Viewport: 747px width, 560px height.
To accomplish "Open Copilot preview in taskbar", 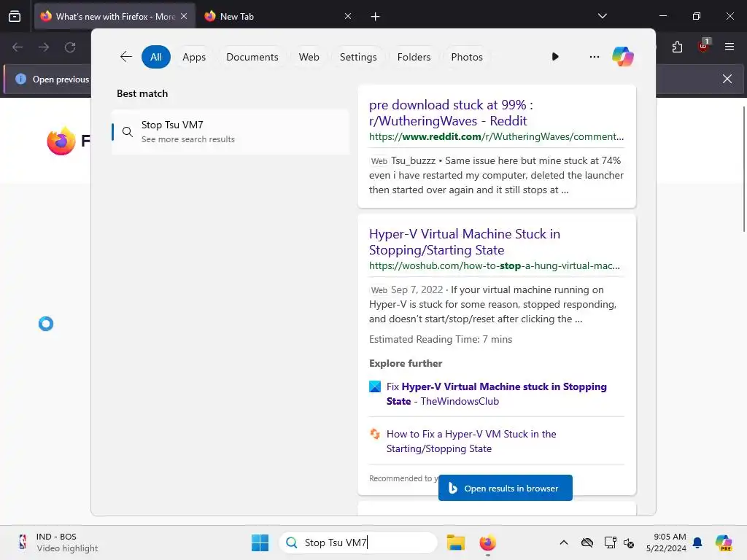I will coord(724,542).
